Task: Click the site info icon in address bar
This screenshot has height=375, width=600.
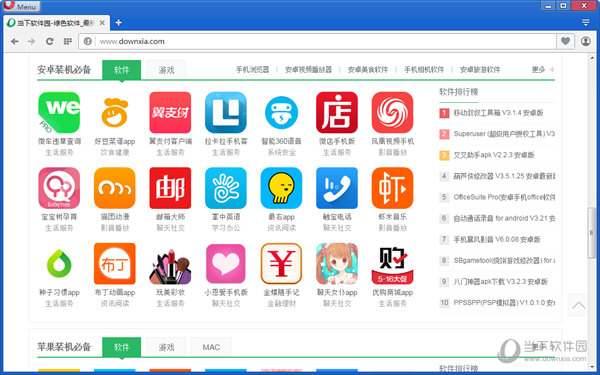Action: (x=88, y=41)
